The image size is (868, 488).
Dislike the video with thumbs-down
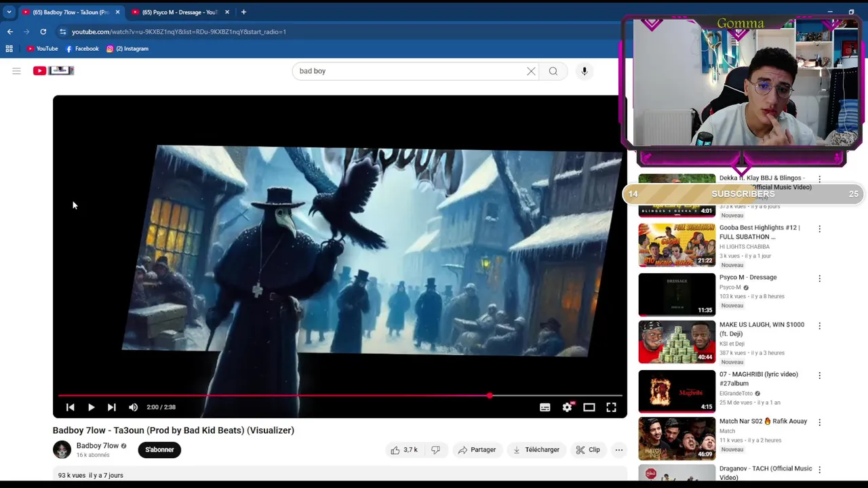click(x=436, y=450)
